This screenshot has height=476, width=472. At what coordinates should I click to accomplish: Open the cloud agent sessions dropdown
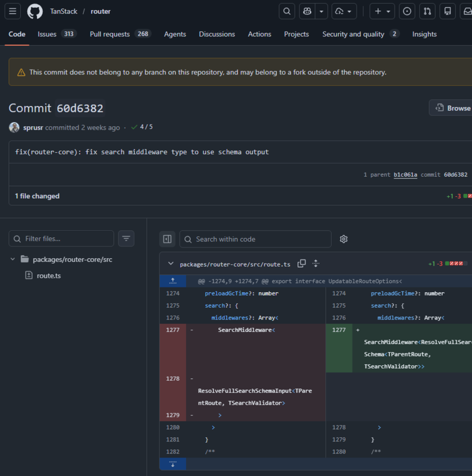(344, 11)
